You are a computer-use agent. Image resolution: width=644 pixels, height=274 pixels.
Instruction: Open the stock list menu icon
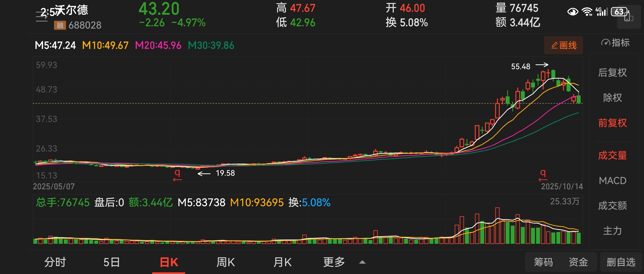pos(41,16)
